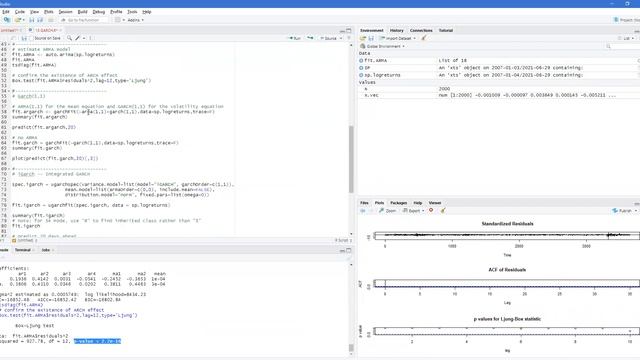Click the expand icon beside SP object
This screenshot has height=360, width=640.
[361, 68]
